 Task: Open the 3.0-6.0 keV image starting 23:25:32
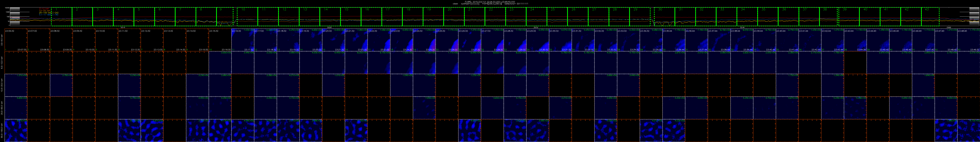pyautogui.click(x=447, y=40)
